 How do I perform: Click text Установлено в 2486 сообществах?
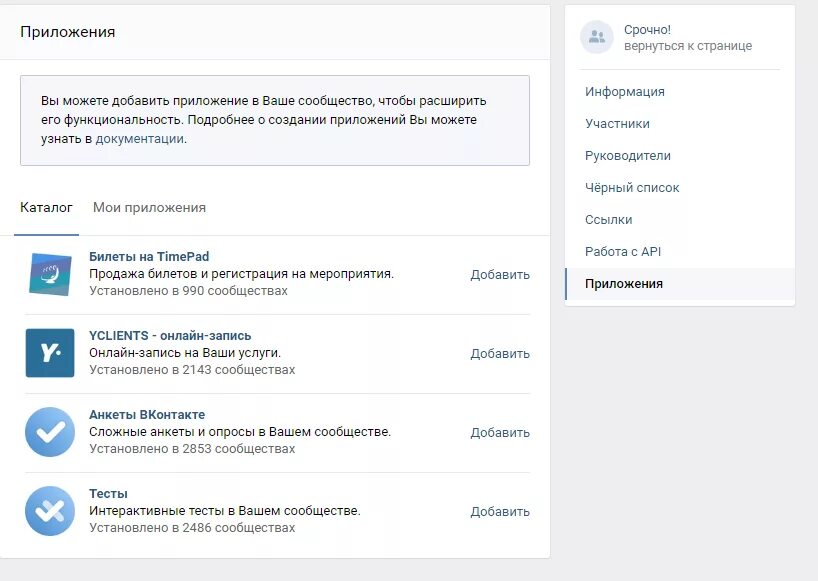[x=192, y=528]
